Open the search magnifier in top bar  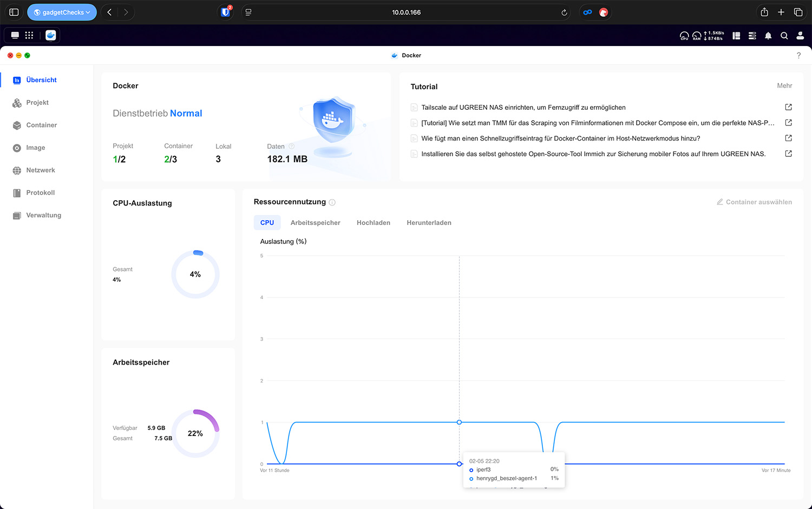pos(784,36)
